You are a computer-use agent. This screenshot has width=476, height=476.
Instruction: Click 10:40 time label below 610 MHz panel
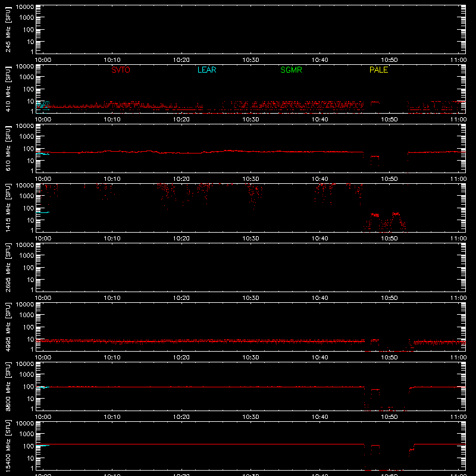click(x=320, y=179)
